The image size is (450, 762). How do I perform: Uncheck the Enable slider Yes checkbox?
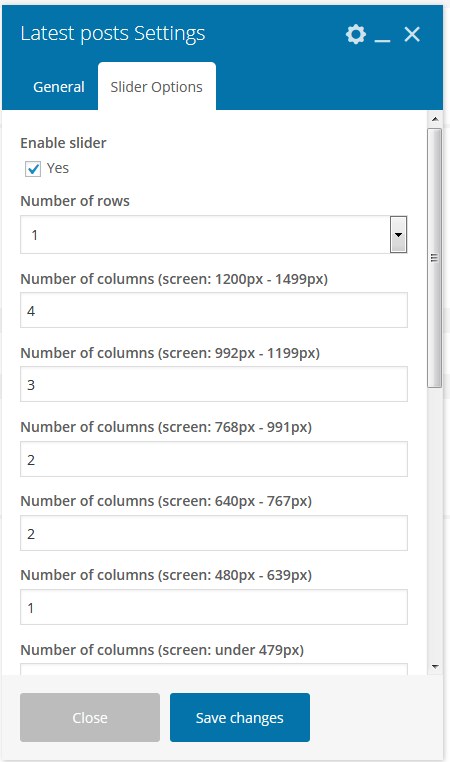click(x=33, y=169)
